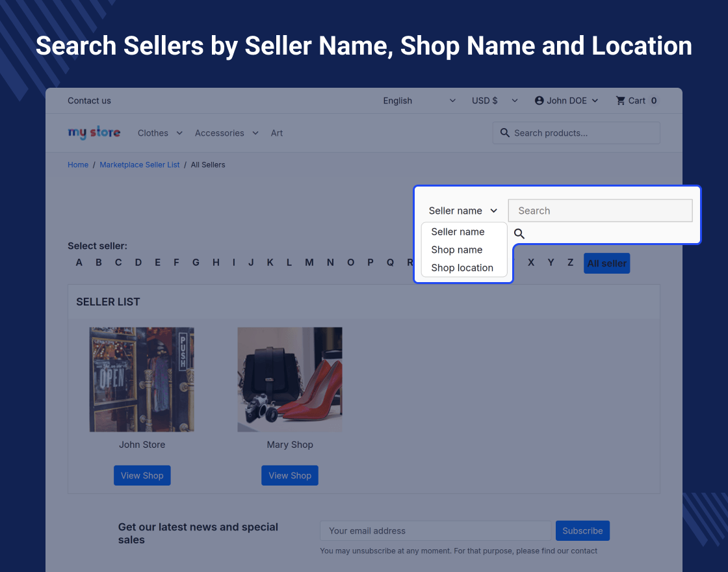Filter sellers by letter H
728x572 pixels.
click(216, 263)
